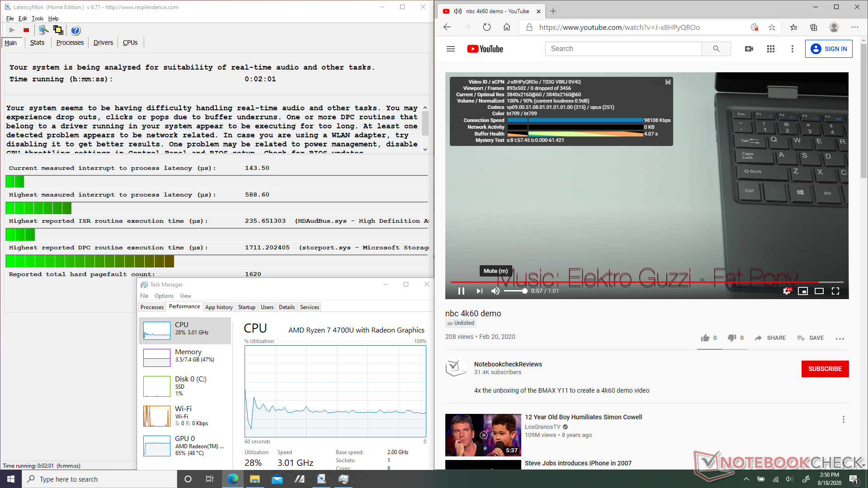Viewport: 868px width, 488px height.
Task: Click the LatencyMon stop monitoring red button
Action: click(26, 30)
